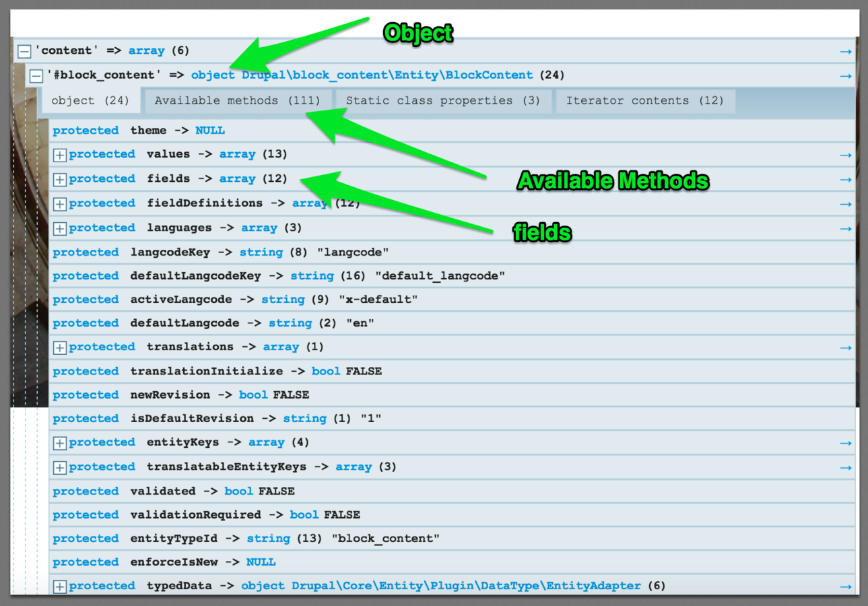Screen dimensions: 868x606
Task: Select the langcodeKey "langcode" row
Action: point(452,252)
